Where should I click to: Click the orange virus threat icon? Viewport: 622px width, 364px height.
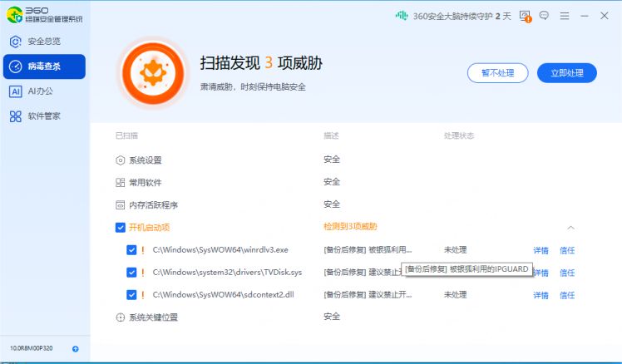[x=153, y=73]
